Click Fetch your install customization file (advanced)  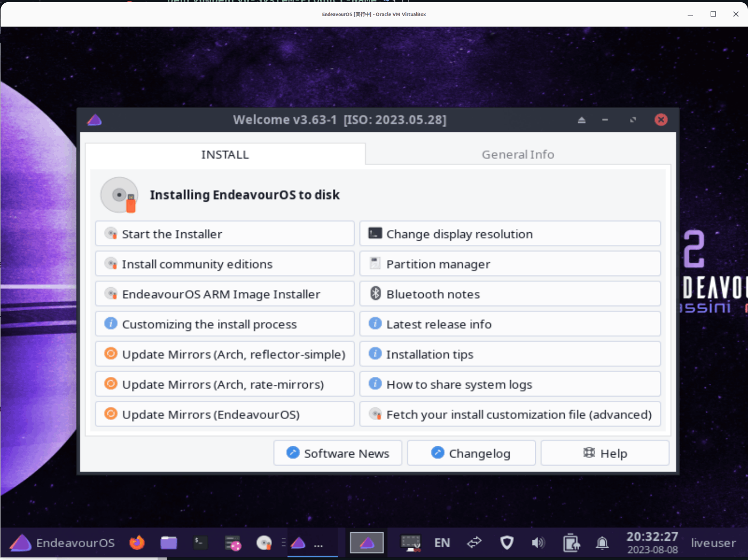(x=510, y=414)
